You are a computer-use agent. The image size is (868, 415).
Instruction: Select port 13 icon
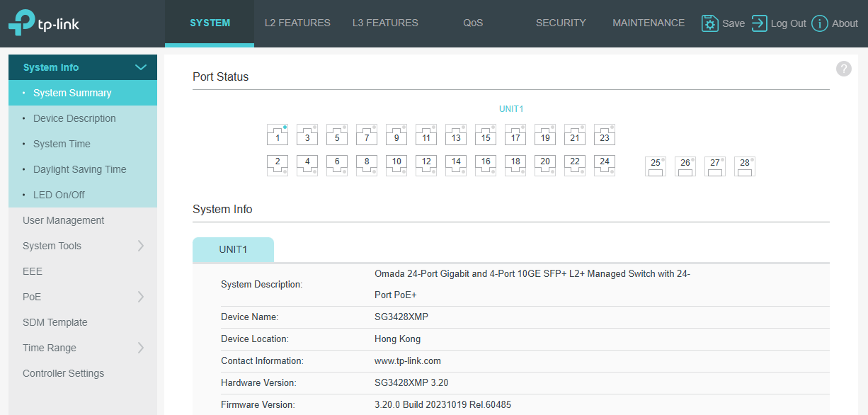pos(456,135)
